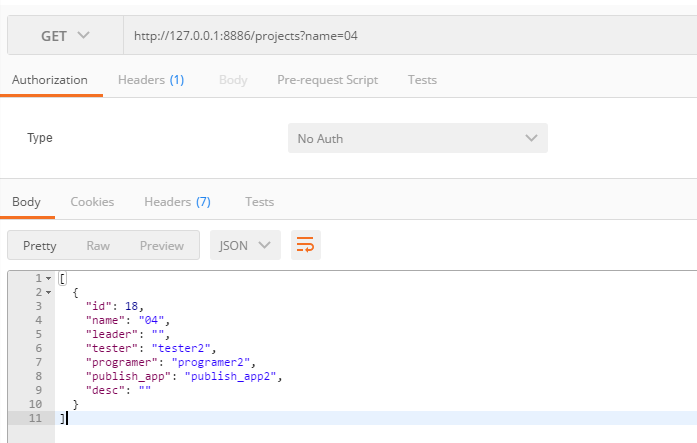This screenshot has width=697, height=443.
Task: Click the "programer" key
Action: tap(121, 362)
